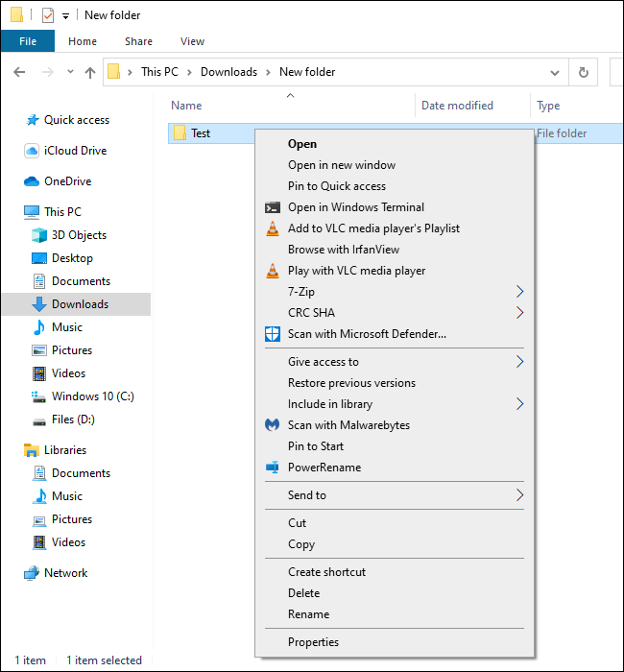The image size is (624, 672).
Task: Click the iCloud Drive icon in the sidebar
Action: coord(32,151)
